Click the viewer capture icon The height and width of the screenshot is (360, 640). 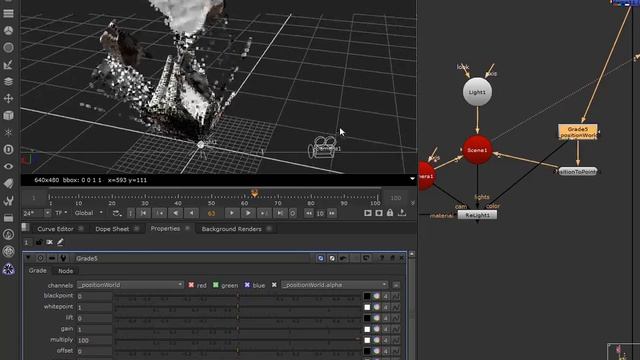[x=379, y=213]
